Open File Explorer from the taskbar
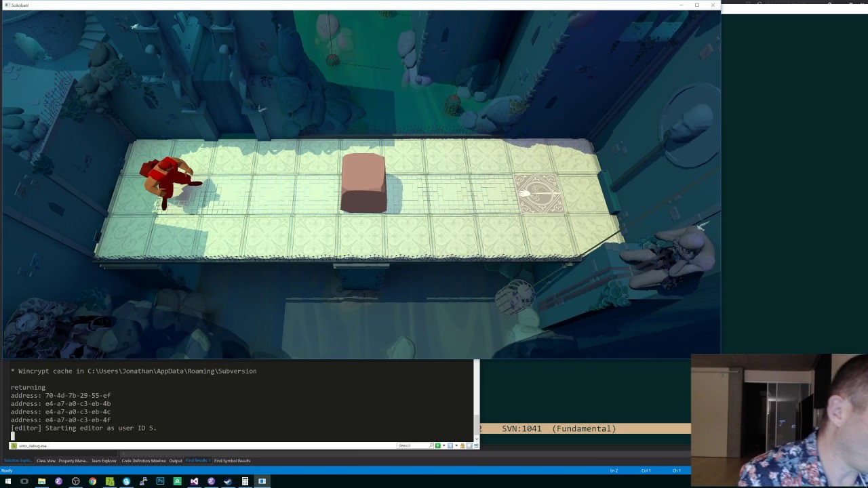Viewport: 868px width, 488px height. point(41,481)
